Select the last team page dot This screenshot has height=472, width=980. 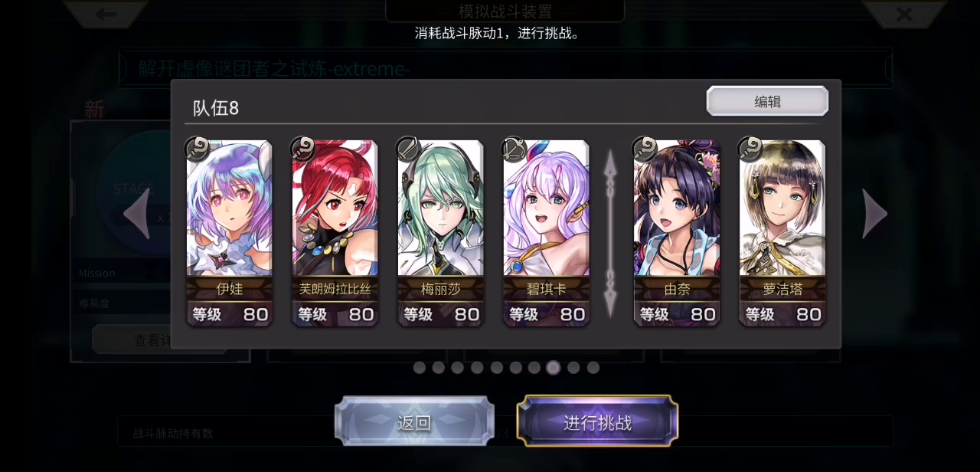[593, 368]
